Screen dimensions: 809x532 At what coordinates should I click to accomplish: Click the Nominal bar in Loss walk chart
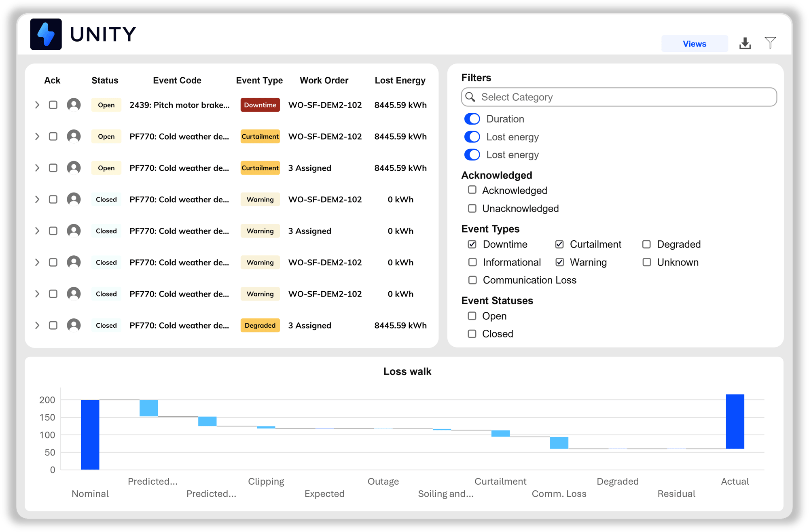coord(90,435)
